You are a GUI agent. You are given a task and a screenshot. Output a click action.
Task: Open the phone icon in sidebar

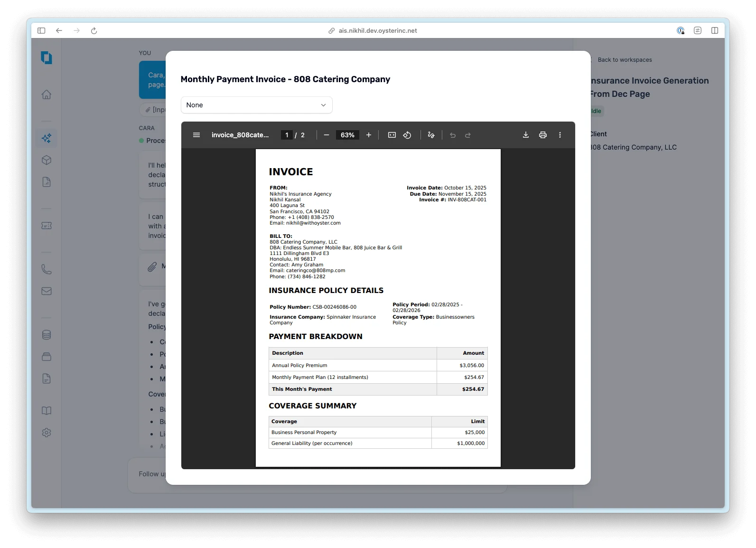(x=47, y=269)
